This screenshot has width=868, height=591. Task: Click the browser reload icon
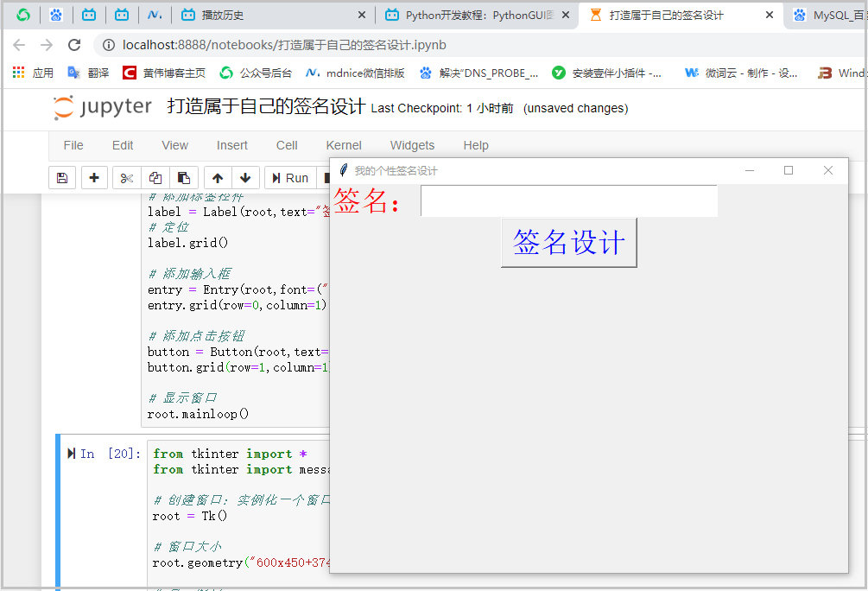74,45
